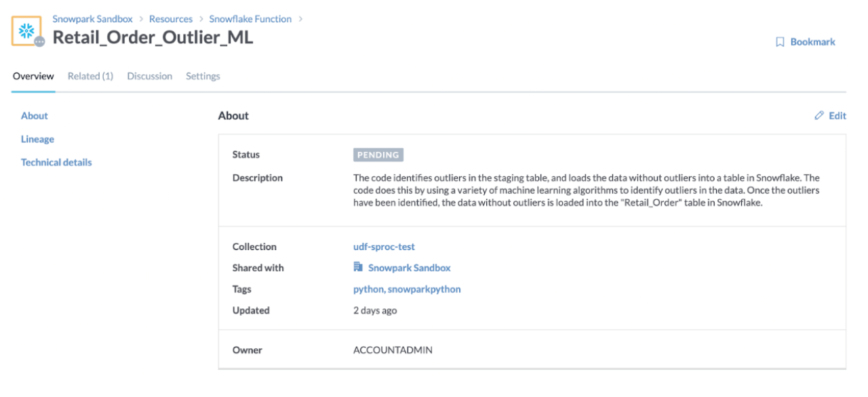Screen dimensions: 868x397
Task: Click the 'Shared with' field label
Action: tap(258, 268)
